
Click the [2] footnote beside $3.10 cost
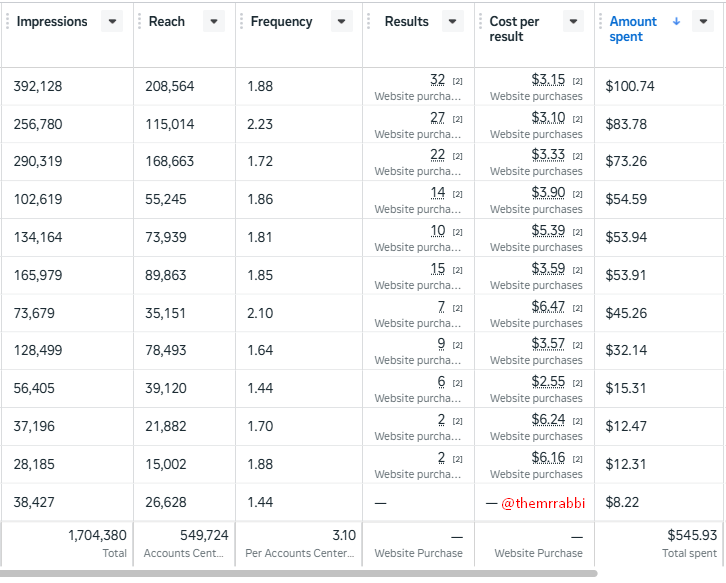click(x=577, y=119)
